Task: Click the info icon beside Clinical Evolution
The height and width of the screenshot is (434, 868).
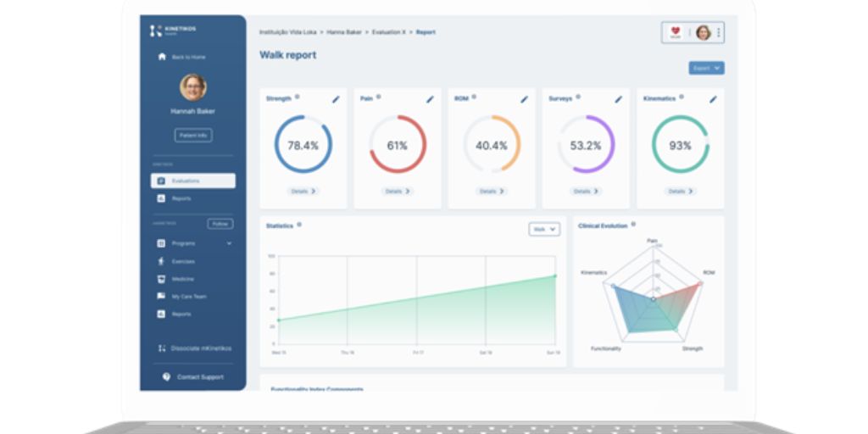Action: point(633,225)
